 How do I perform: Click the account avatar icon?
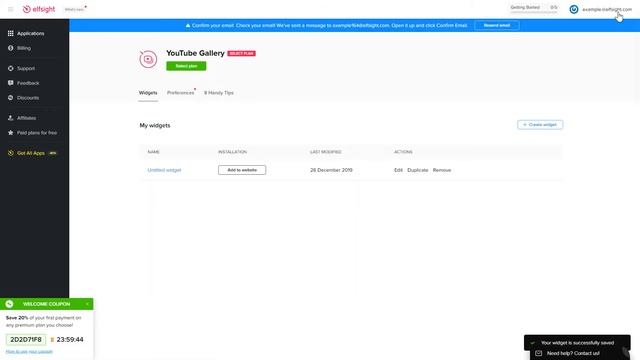574,9
